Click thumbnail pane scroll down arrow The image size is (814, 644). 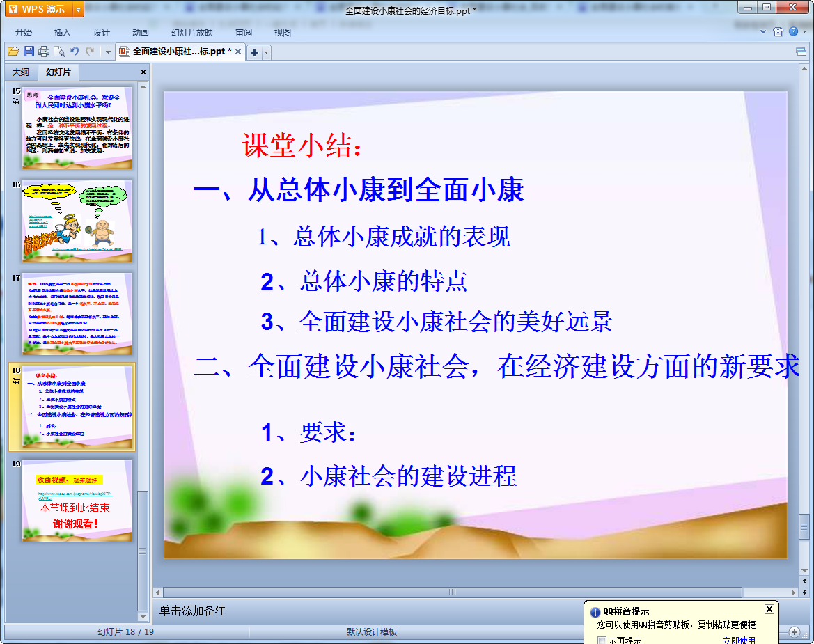click(143, 616)
